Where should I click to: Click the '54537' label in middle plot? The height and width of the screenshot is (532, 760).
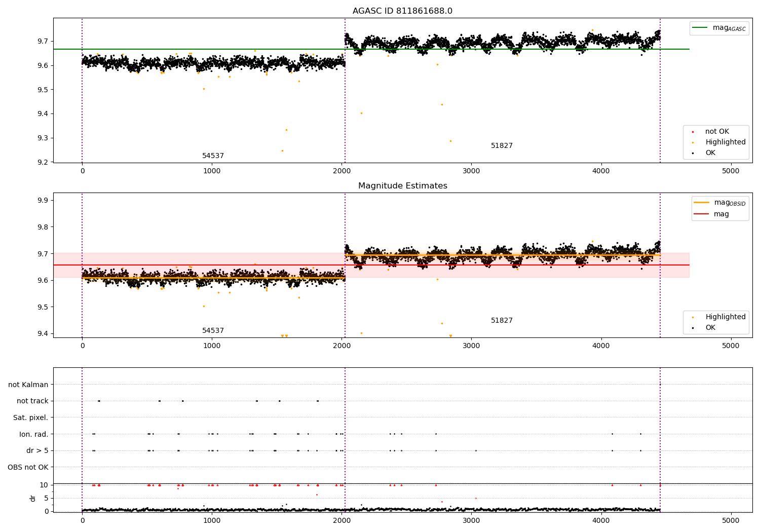click(213, 331)
